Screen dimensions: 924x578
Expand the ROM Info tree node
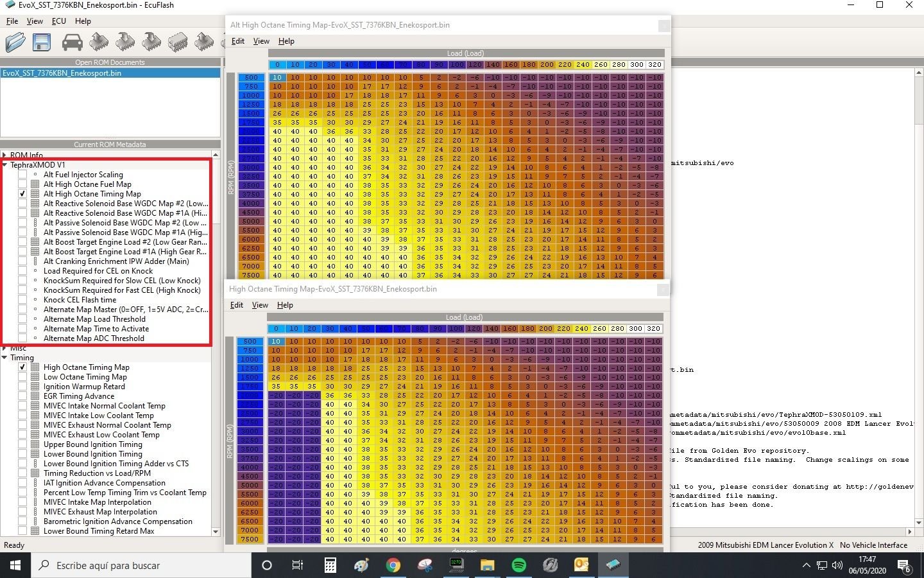pos(5,155)
